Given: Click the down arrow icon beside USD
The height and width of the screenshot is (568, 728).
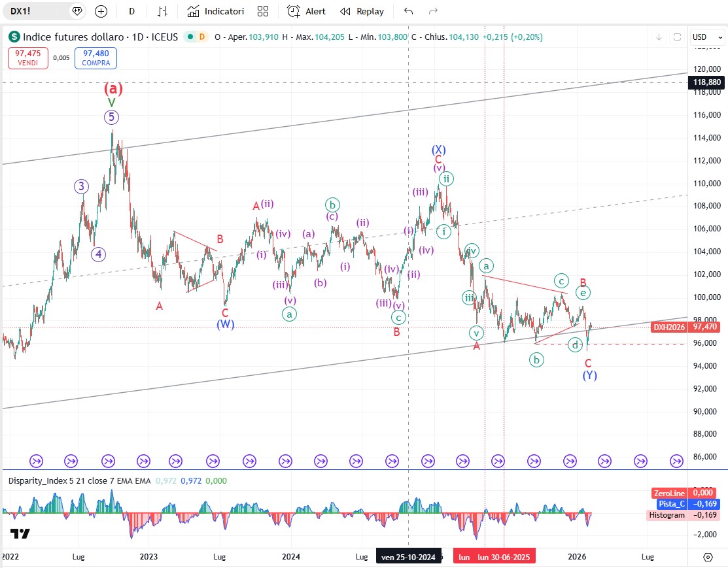Looking at the screenshot, I should pyautogui.click(x=659, y=37).
